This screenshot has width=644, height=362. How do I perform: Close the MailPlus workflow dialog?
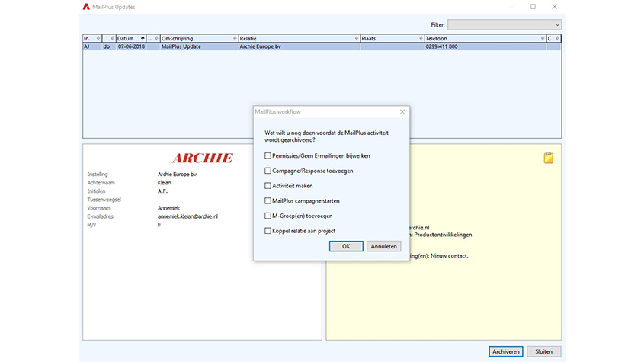coord(402,112)
